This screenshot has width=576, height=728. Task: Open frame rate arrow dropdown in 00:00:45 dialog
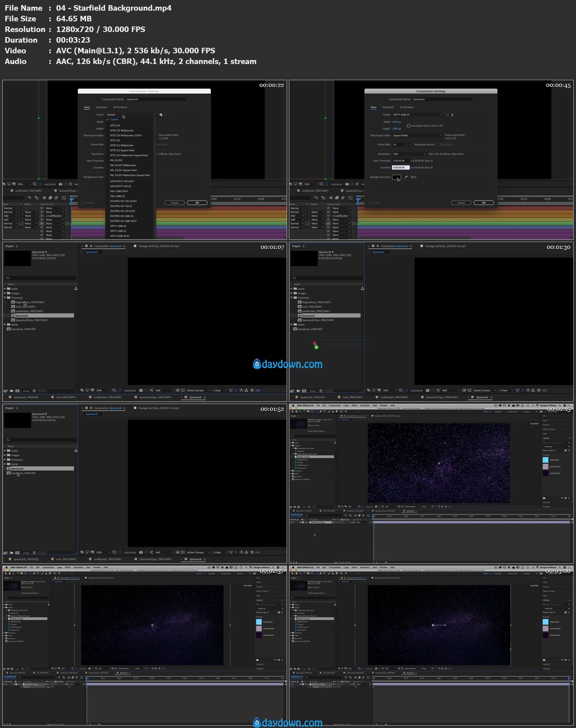pos(410,145)
